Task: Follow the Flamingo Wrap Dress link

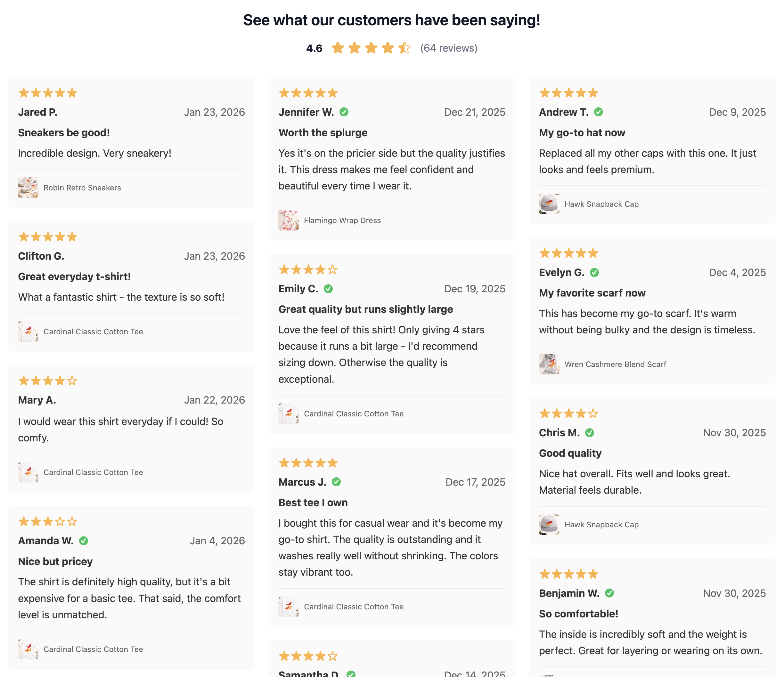Action: coord(342,220)
